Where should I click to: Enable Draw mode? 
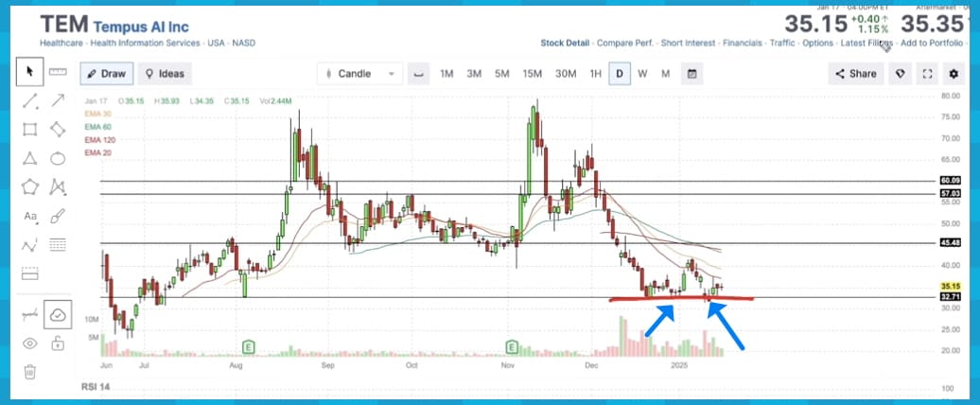(x=106, y=74)
